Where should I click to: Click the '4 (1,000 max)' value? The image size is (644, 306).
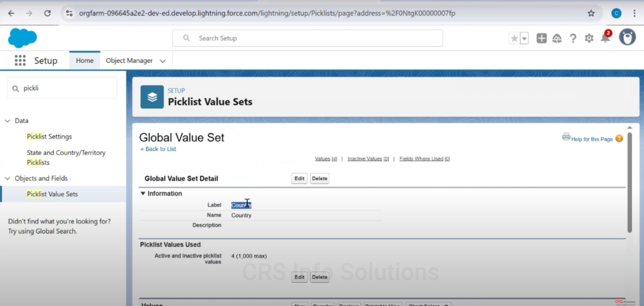(x=249, y=256)
